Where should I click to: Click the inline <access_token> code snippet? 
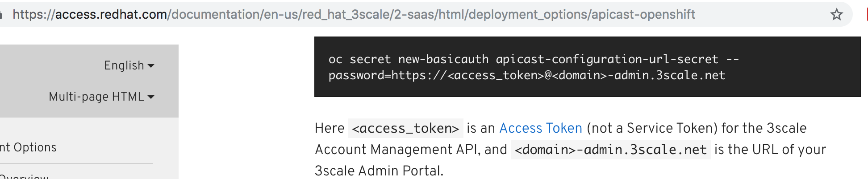tap(405, 128)
